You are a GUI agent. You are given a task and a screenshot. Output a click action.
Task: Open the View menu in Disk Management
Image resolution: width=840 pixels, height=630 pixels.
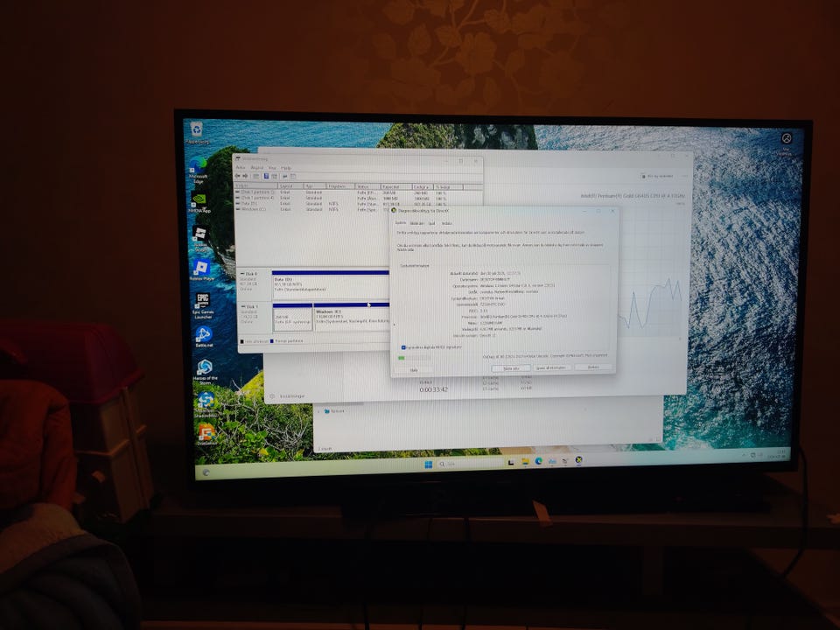coord(272,168)
